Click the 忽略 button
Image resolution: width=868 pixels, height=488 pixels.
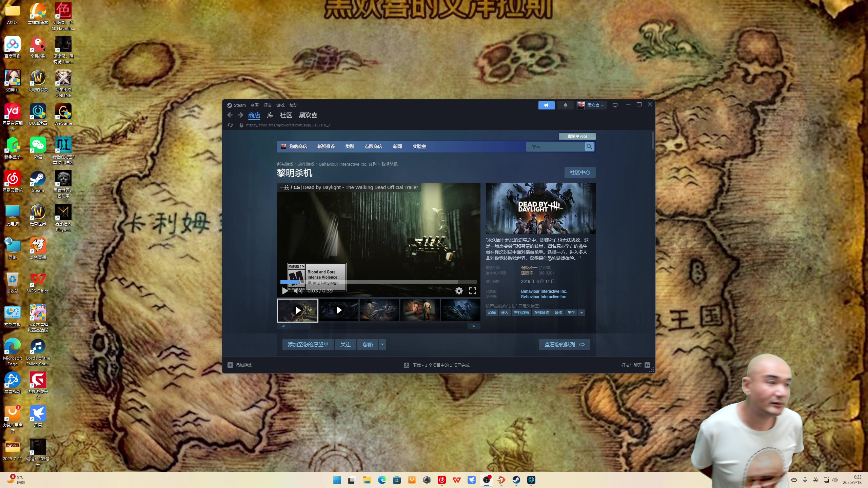click(x=368, y=344)
